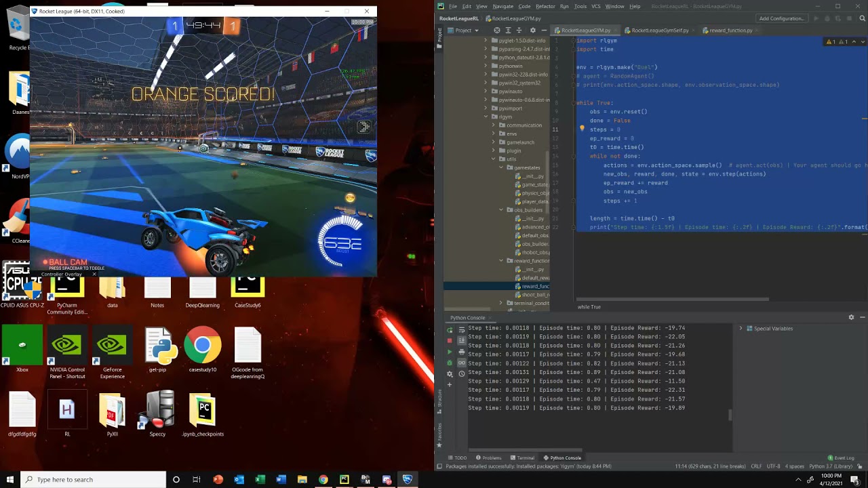Expand the envs folder in project tree
Viewport: 868px width, 488px height.
click(494, 134)
